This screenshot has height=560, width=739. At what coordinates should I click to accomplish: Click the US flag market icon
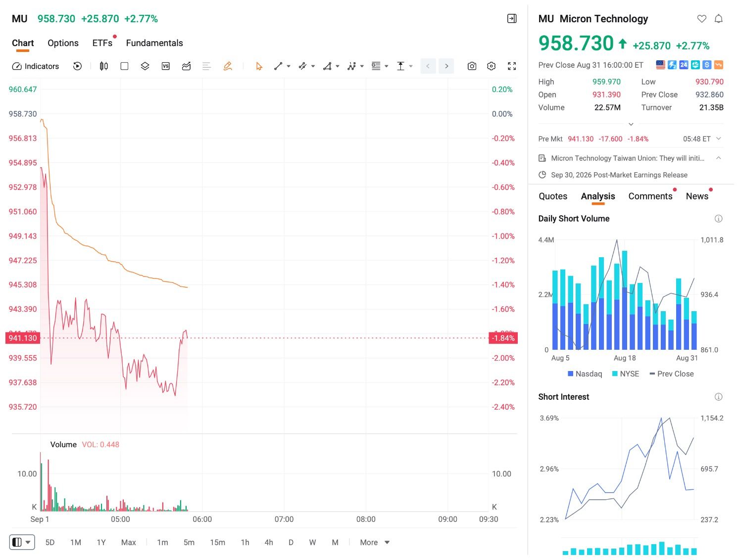[660, 65]
